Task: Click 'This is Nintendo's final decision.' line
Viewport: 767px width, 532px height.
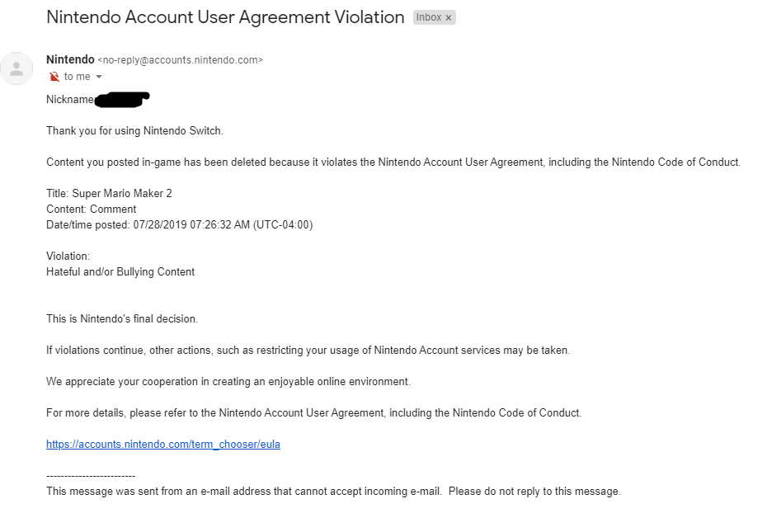Action: 122,318
